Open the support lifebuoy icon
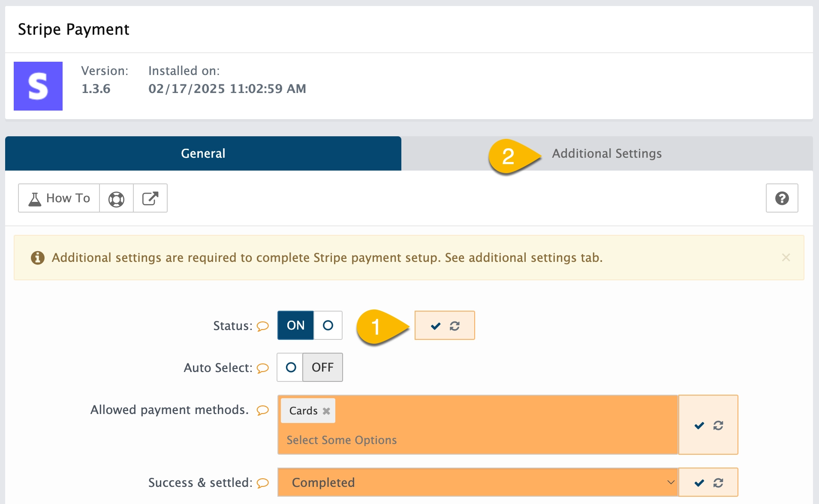 tap(116, 198)
